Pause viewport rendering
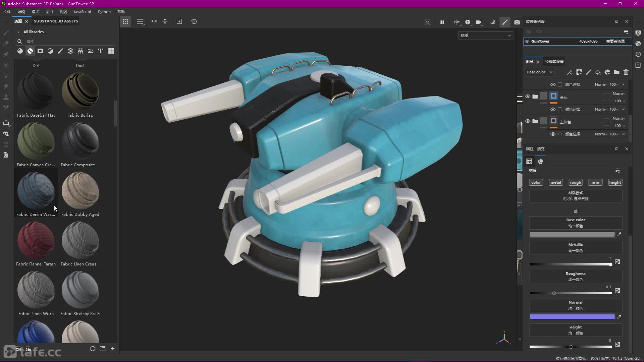 [x=442, y=22]
